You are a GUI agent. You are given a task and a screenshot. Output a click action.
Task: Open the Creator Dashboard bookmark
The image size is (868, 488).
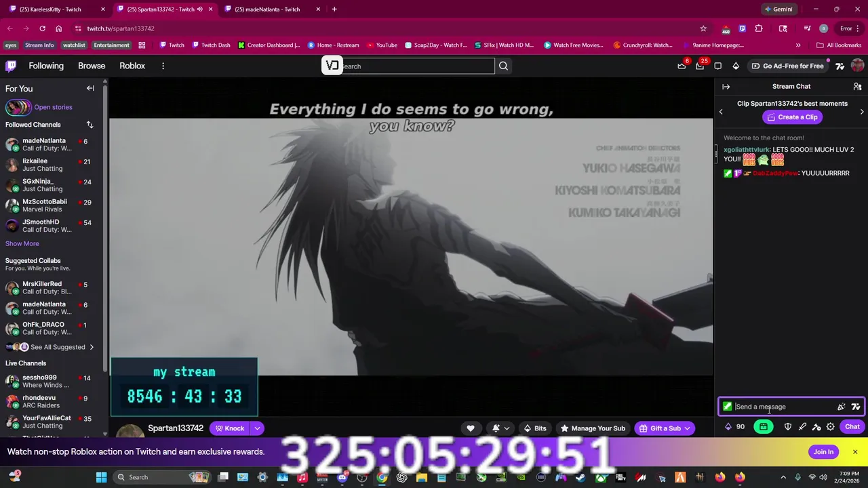coord(269,45)
